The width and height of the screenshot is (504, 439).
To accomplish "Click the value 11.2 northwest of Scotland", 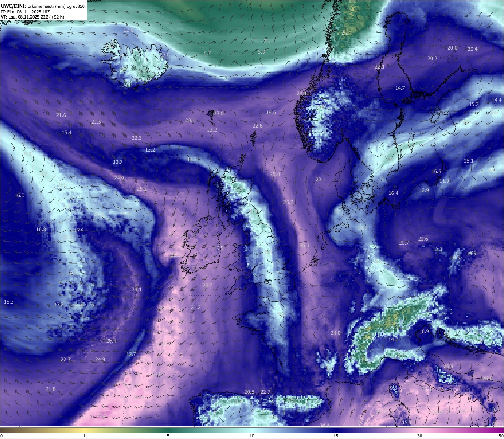I will pos(192,159).
